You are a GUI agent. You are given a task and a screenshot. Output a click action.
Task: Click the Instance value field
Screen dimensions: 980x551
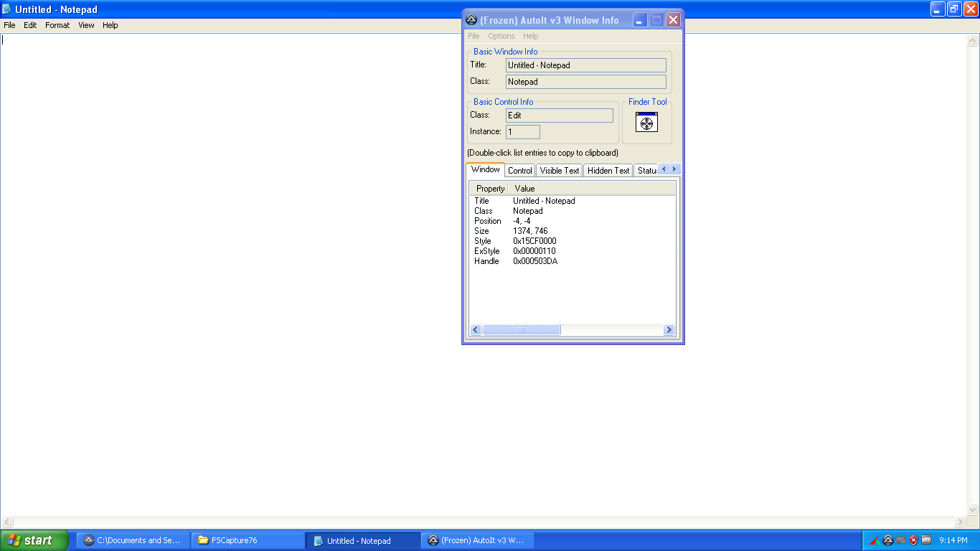(x=522, y=131)
